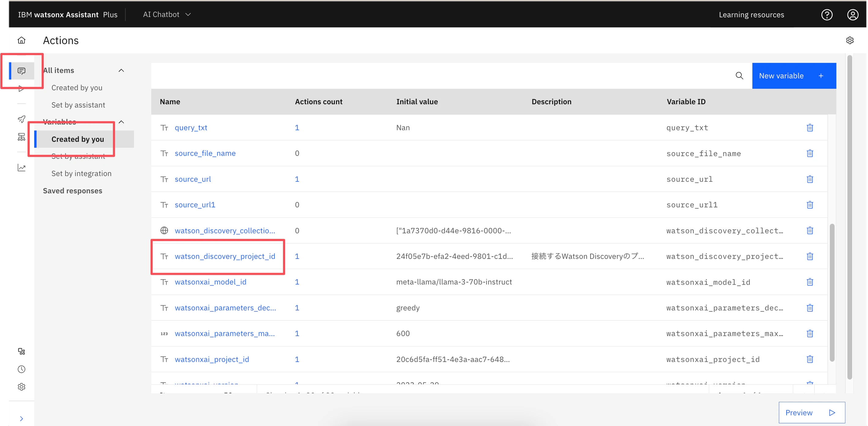Open the watson_discovery_project_id variable link
Image resolution: width=868 pixels, height=426 pixels.
225,256
